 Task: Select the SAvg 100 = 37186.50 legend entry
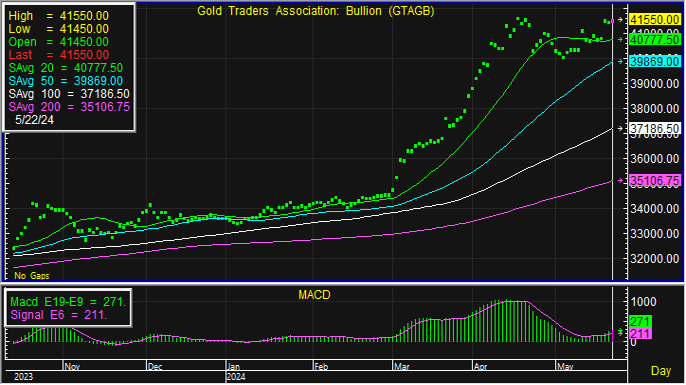point(69,94)
